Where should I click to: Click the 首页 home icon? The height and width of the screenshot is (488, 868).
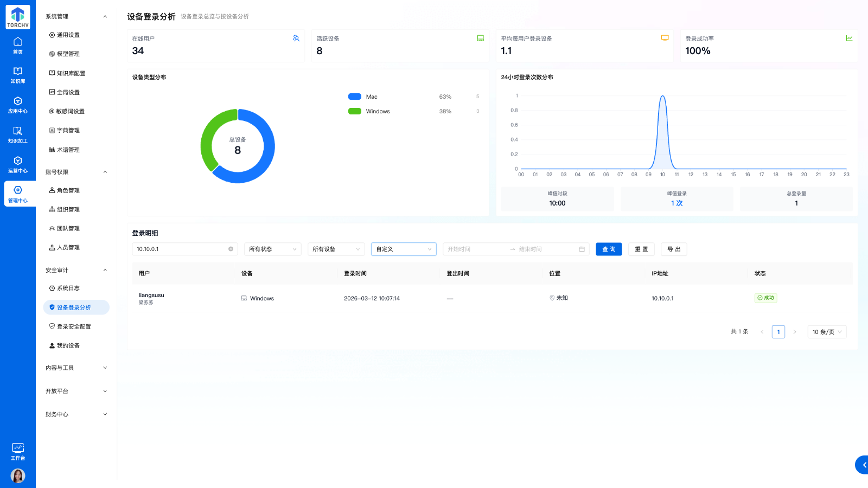coord(18,46)
